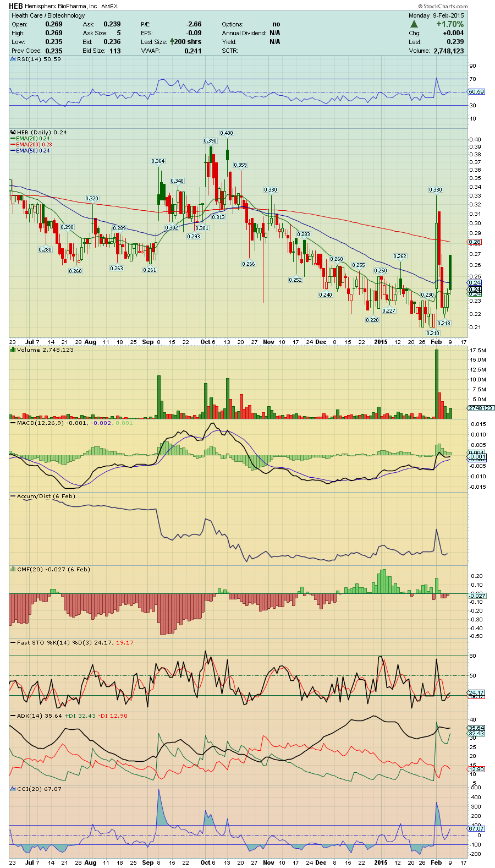Click the Accum/Dist legend line icon
Viewport: 495px width, 868px height.
click(13, 496)
